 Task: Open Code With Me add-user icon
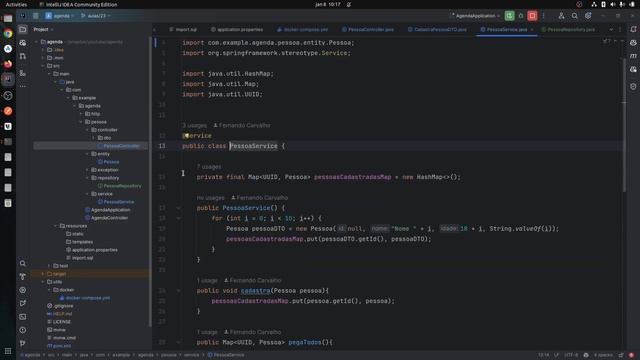coord(561,16)
